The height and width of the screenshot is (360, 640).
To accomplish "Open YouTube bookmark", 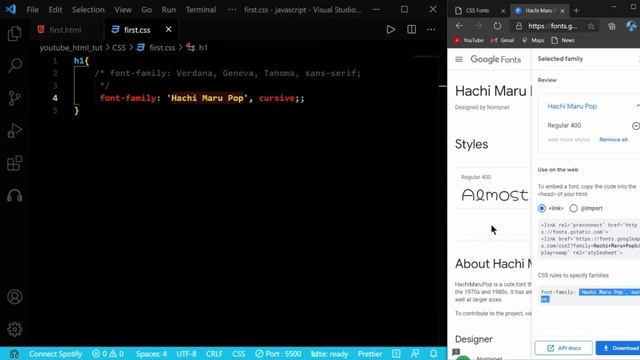I will point(469,40).
